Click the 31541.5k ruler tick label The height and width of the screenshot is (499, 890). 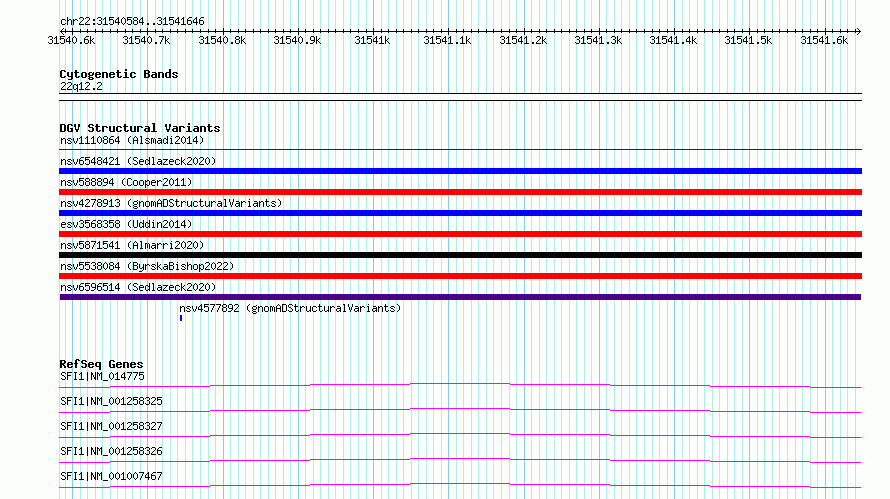(x=748, y=40)
